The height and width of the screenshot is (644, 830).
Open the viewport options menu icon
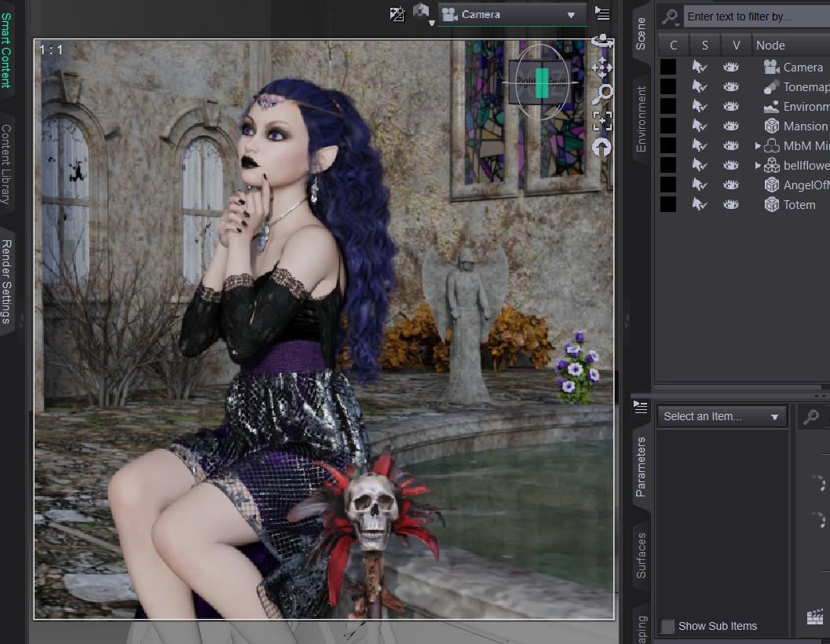602,14
